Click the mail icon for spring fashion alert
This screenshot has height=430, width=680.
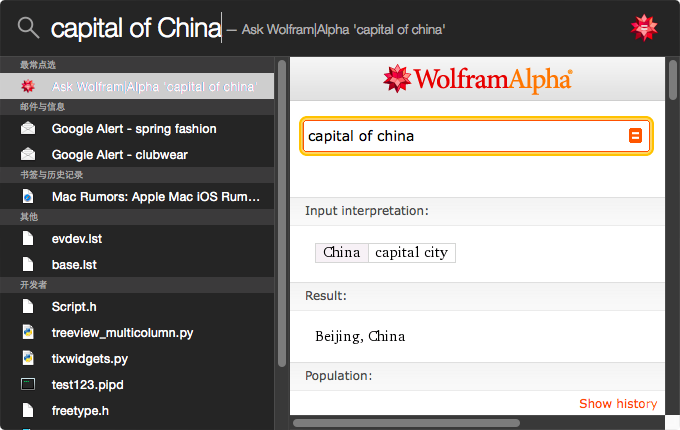[28, 129]
